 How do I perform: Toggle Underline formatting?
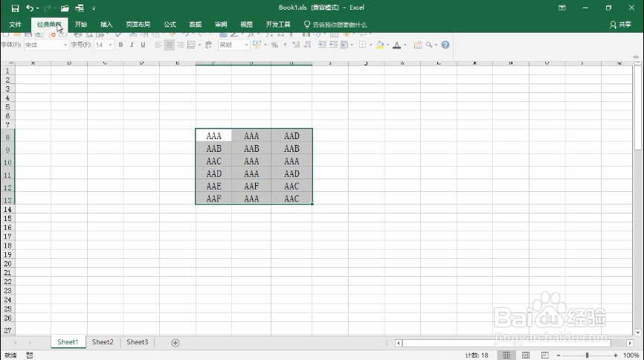click(143, 45)
